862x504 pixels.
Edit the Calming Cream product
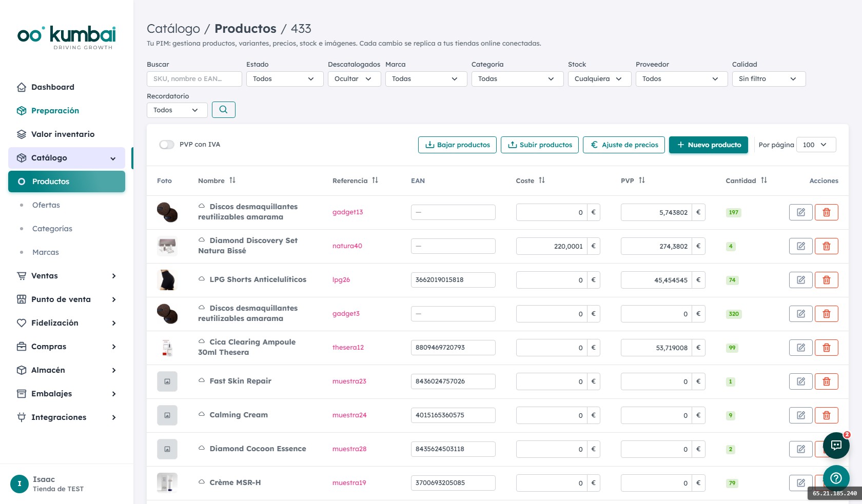tap(800, 415)
